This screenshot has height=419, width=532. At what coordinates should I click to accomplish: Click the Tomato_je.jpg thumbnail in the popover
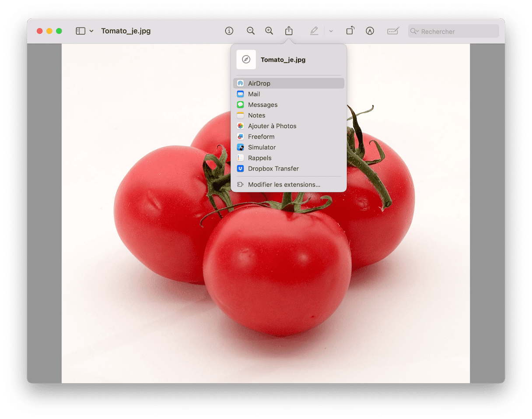click(x=246, y=60)
